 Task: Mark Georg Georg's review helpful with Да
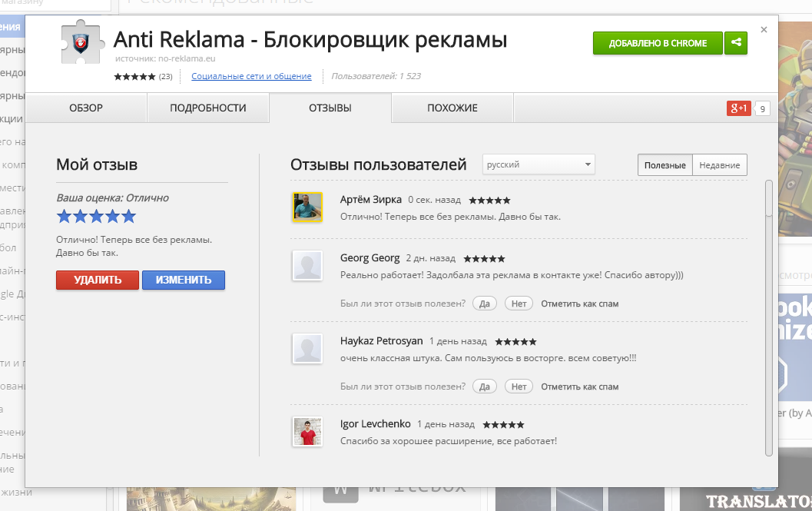(485, 304)
